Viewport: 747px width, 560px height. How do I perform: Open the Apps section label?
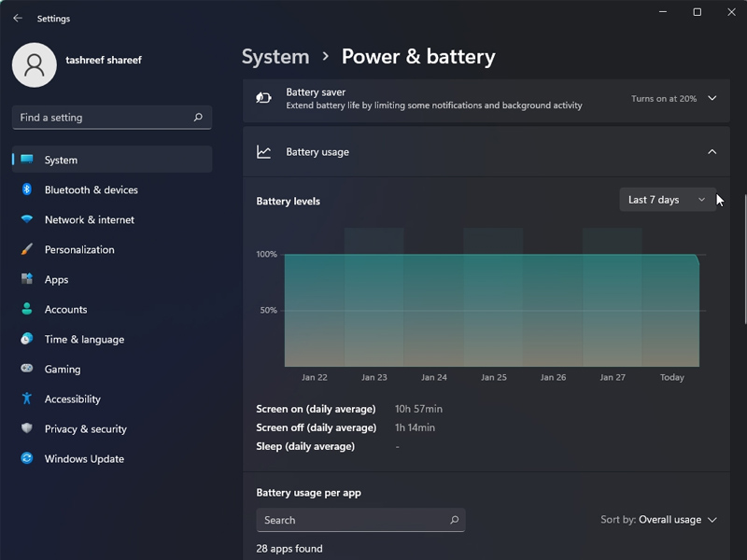click(56, 279)
